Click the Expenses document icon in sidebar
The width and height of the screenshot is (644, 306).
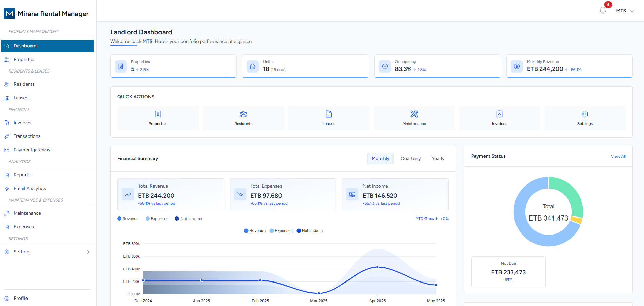click(x=7, y=227)
